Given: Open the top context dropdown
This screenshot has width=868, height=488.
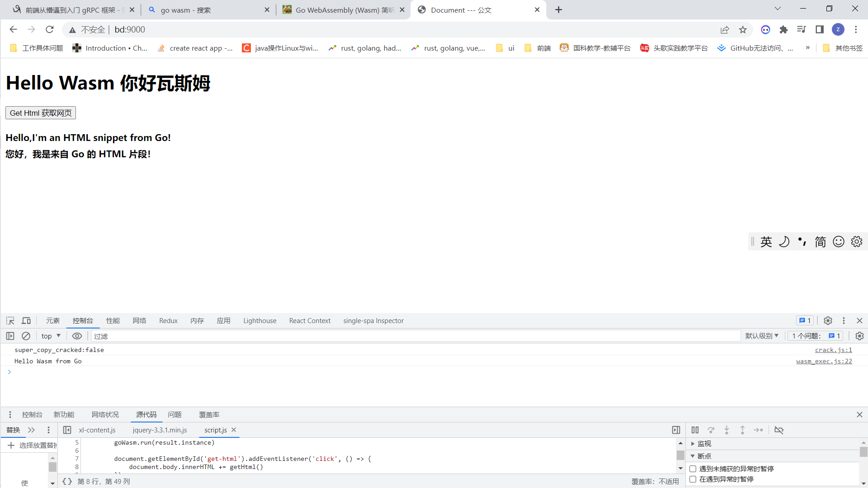Looking at the screenshot, I should 51,336.
